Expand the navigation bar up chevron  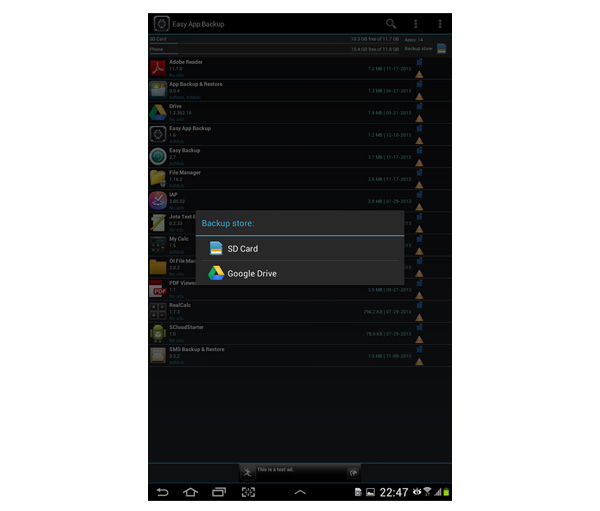point(300,492)
